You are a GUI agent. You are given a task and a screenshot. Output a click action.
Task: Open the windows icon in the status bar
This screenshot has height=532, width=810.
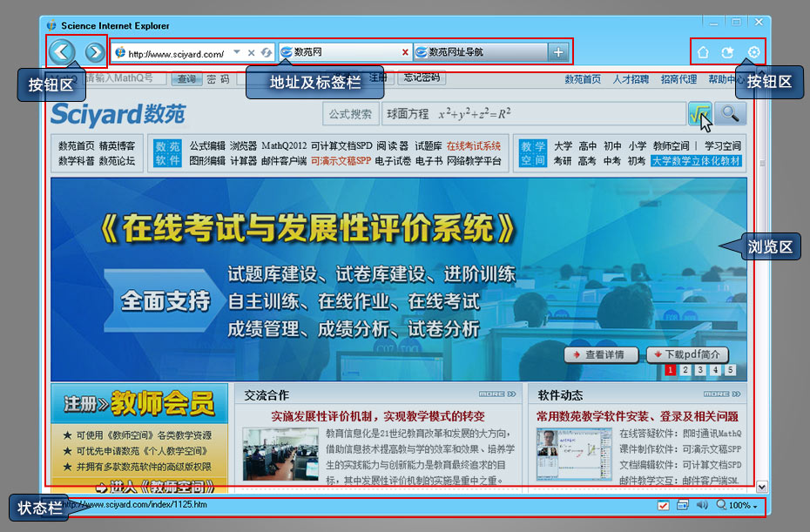683,505
